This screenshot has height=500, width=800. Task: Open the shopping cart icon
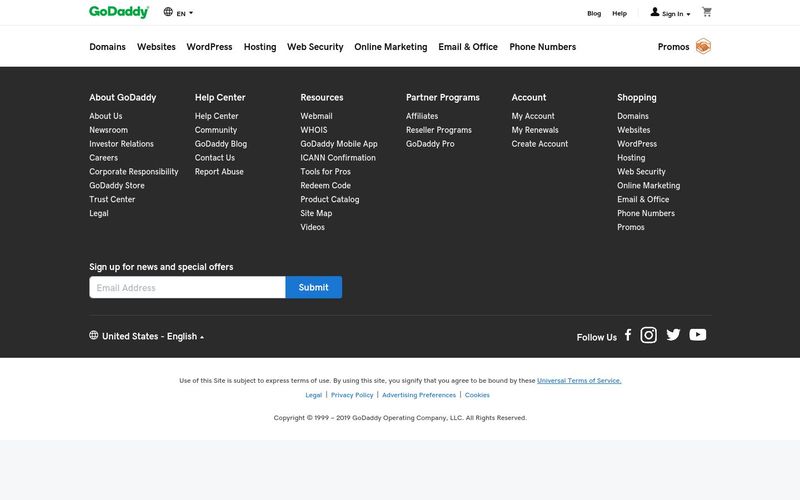tap(707, 12)
